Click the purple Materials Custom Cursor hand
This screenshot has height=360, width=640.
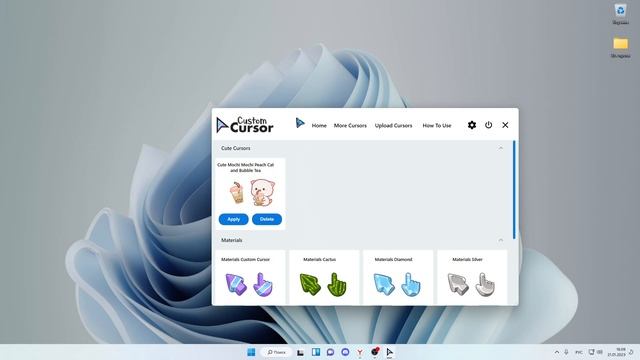point(263,284)
